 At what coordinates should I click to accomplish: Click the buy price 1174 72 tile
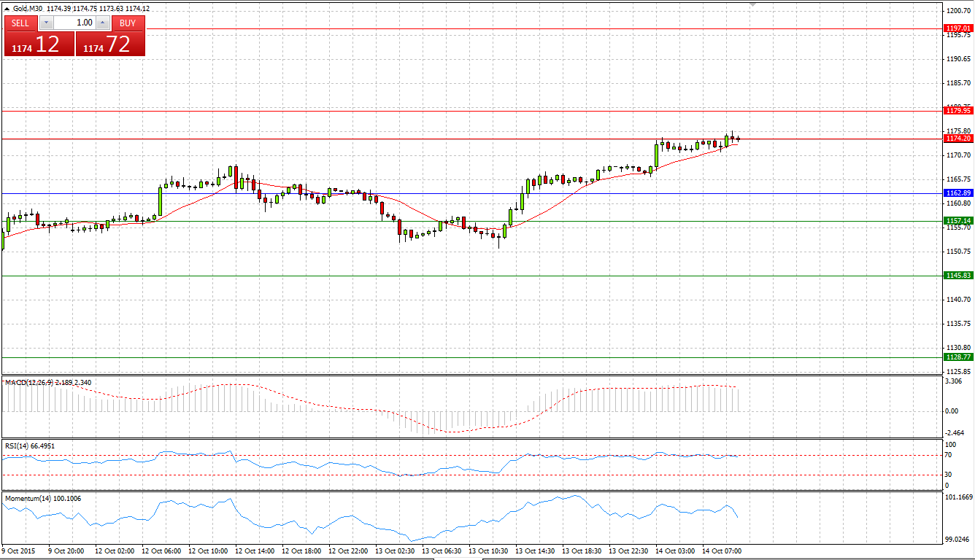click(x=110, y=44)
